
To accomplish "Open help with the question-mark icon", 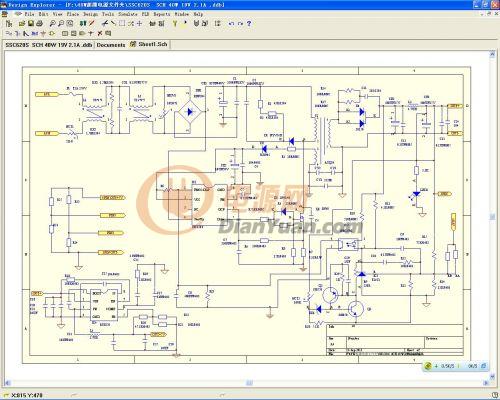I will click(x=249, y=23).
